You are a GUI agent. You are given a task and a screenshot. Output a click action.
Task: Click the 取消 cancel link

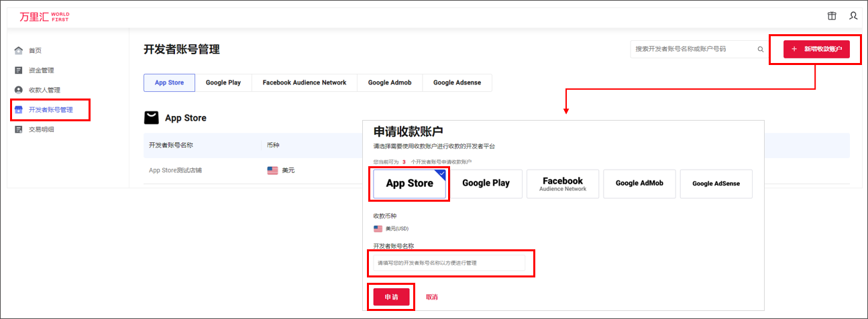(x=432, y=297)
